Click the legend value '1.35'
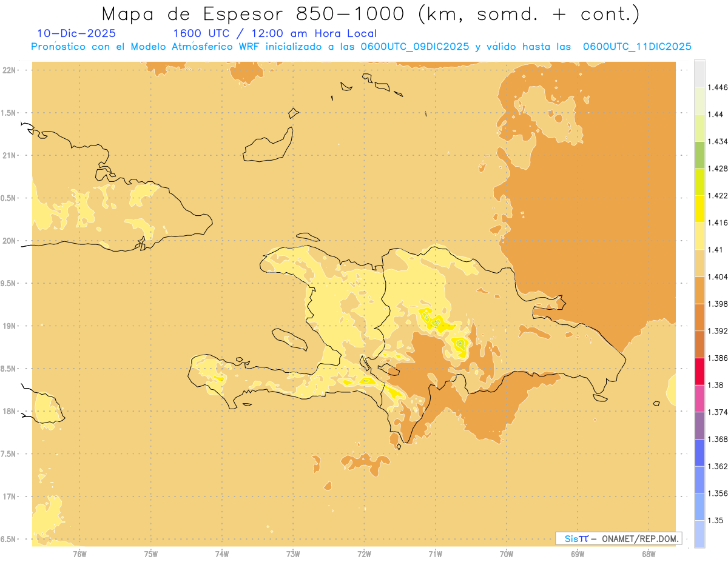 click(x=716, y=520)
